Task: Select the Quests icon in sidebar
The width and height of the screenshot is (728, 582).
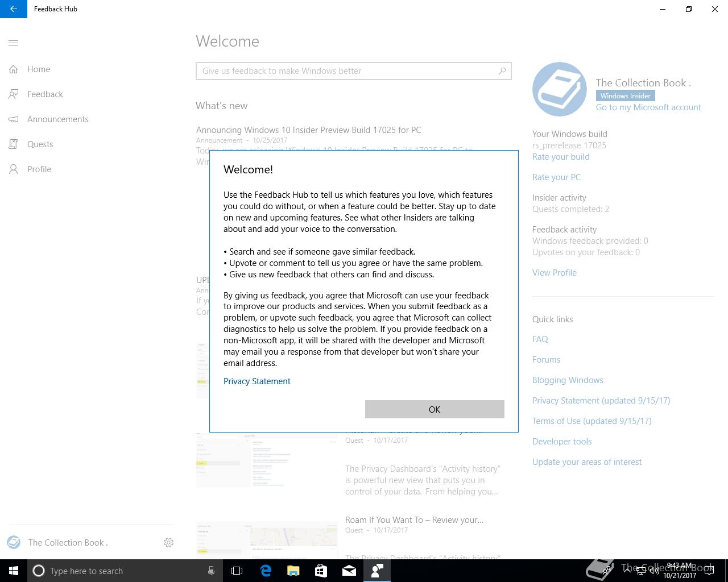Action: pos(14,144)
